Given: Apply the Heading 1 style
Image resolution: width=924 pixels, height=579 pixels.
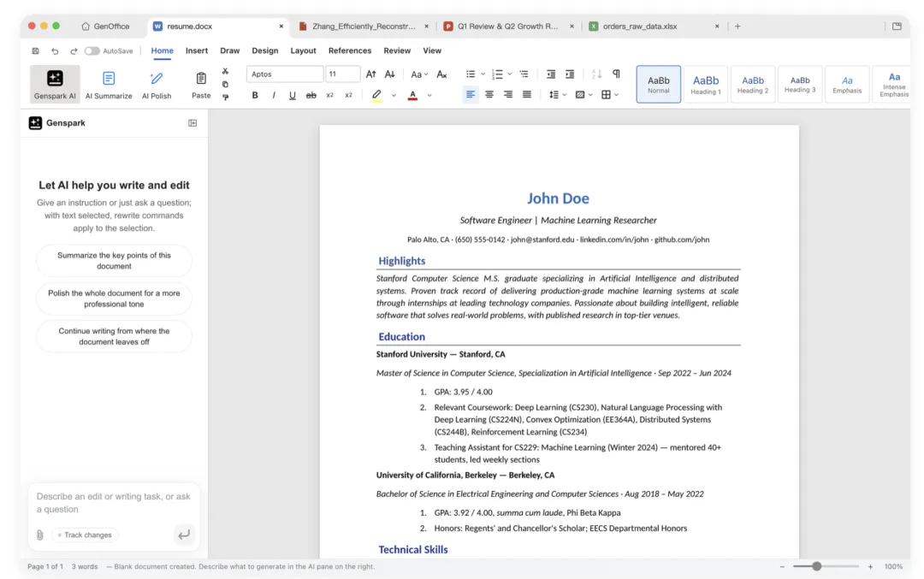Looking at the screenshot, I should [x=705, y=84].
